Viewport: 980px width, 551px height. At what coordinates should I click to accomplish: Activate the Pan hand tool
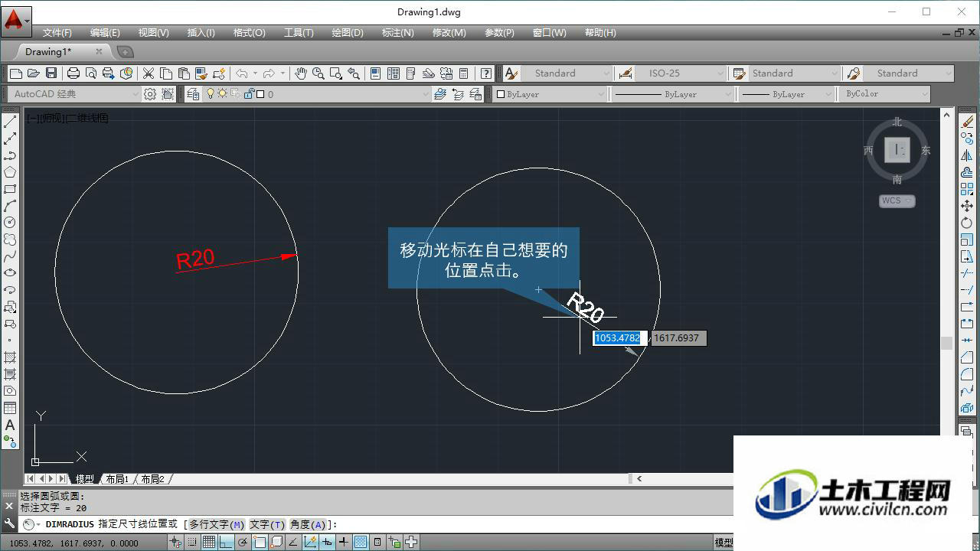click(301, 73)
